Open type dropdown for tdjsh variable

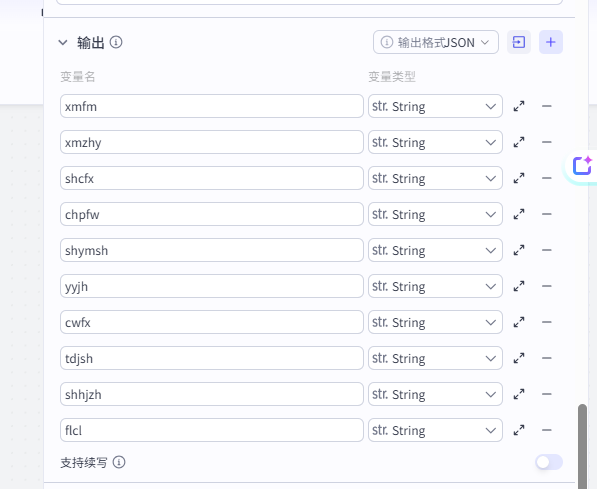pyautogui.click(x=435, y=358)
